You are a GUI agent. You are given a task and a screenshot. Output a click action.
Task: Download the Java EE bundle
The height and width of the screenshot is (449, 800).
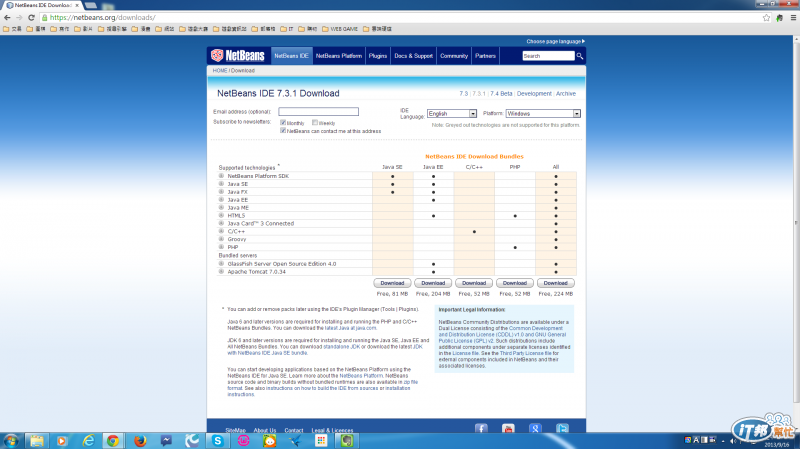[x=433, y=283]
